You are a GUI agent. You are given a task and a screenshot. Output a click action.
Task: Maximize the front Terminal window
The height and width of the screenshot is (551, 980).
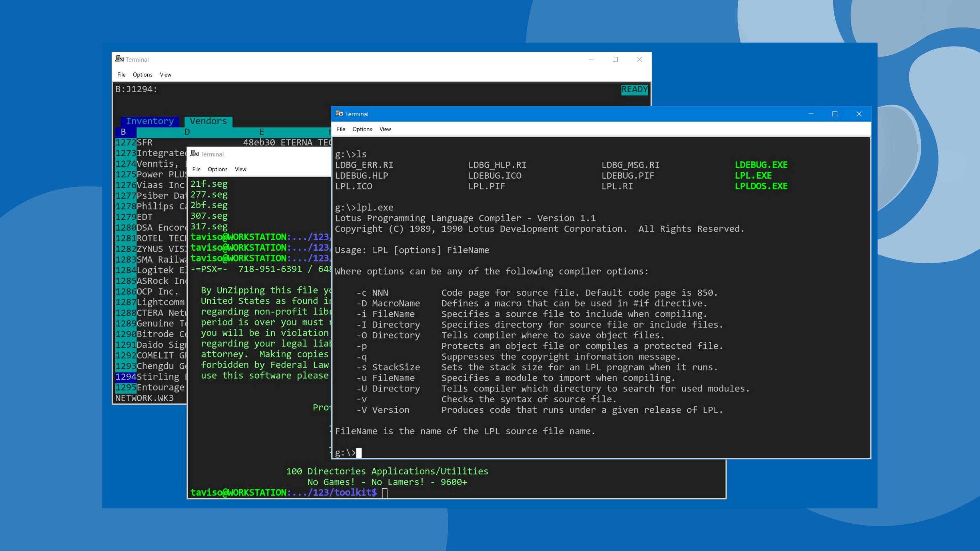(x=835, y=114)
